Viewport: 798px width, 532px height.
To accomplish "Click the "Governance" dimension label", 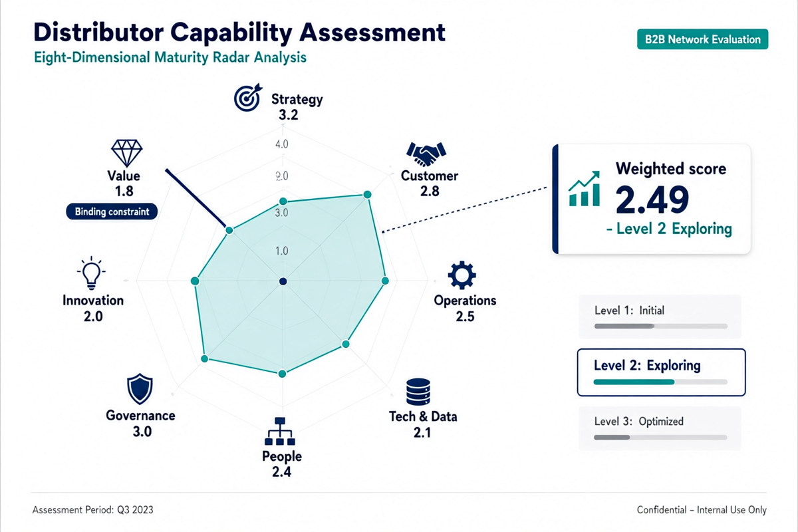I will 141,416.
